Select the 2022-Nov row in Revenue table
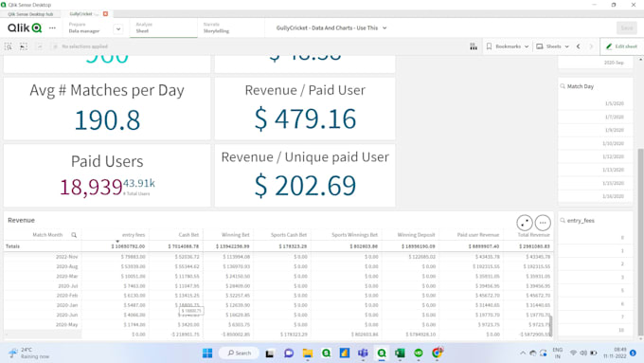 [x=67, y=257]
